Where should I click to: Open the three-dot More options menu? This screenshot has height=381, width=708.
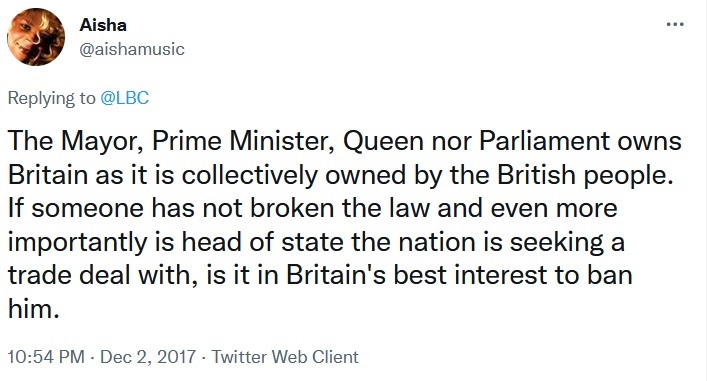(x=675, y=24)
